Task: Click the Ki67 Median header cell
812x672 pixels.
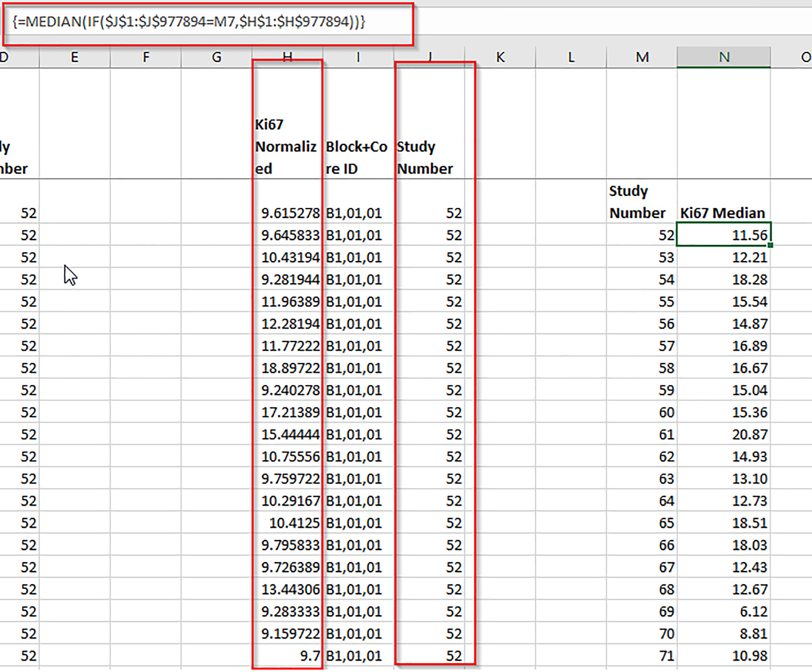Action: 722,213
